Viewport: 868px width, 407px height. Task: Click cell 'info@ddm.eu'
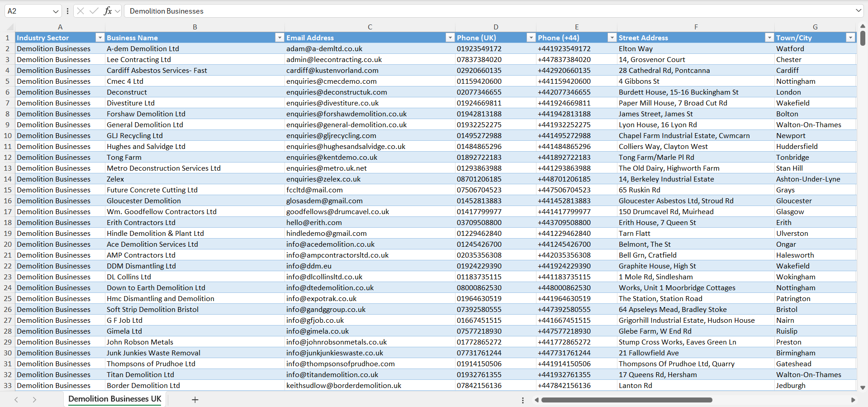[x=370, y=266]
